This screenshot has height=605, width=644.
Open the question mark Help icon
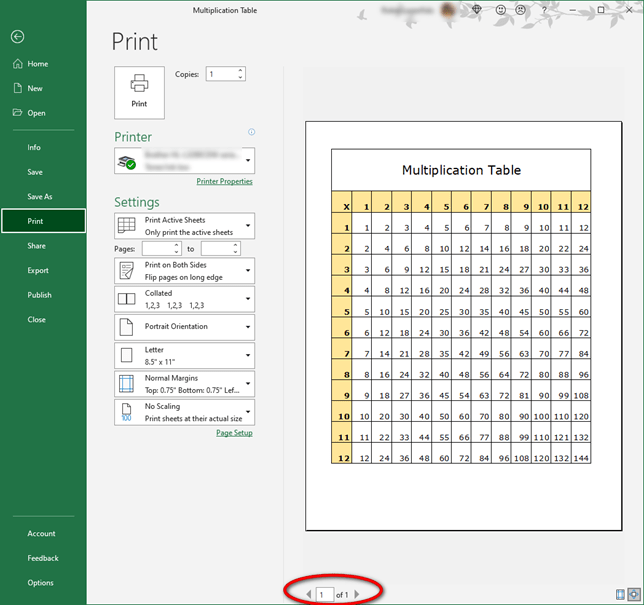tap(545, 9)
